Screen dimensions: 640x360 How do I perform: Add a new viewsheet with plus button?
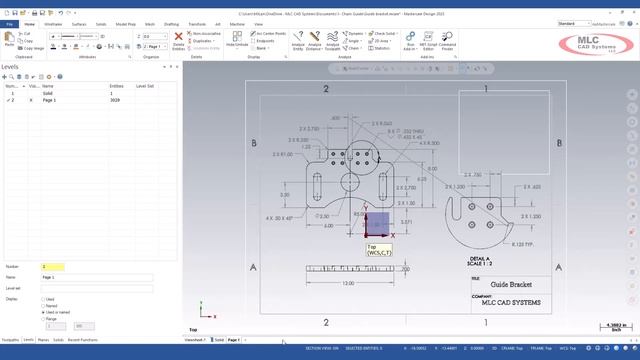click(x=245, y=340)
